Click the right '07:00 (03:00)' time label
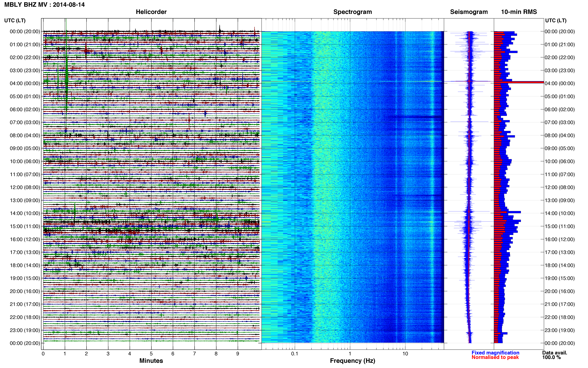The image size is (588, 368). pyautogui.click(x=560, y=122)
